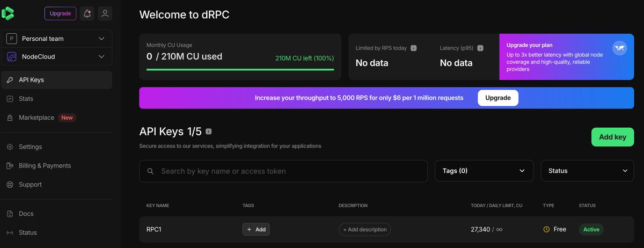Screen dimensions: 644x248
Task: Open Docs in sidebar
Action: (x=56, y=214)
